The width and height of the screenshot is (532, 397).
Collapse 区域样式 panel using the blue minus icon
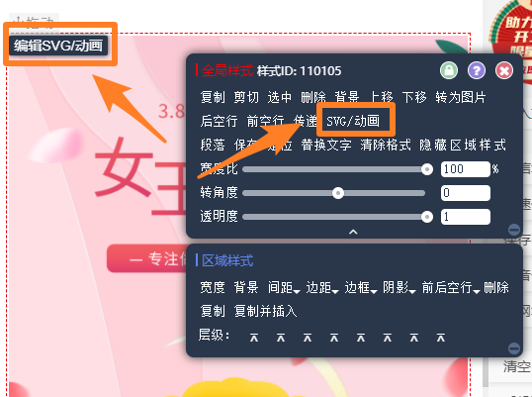tap(514, 348)
